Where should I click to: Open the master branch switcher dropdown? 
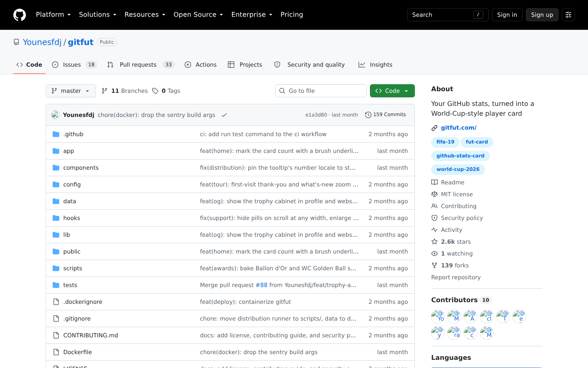tap(71, 91)
